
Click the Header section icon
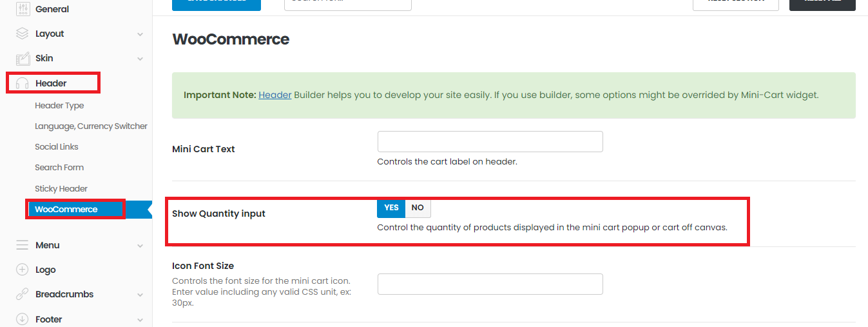click(x=23, y=83)
